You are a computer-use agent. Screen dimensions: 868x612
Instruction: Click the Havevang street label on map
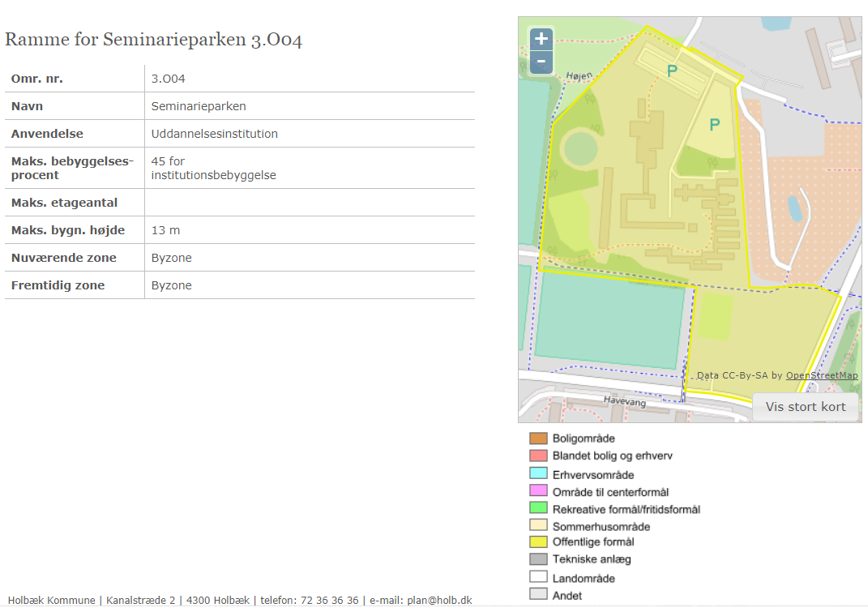tap(623, 401)
